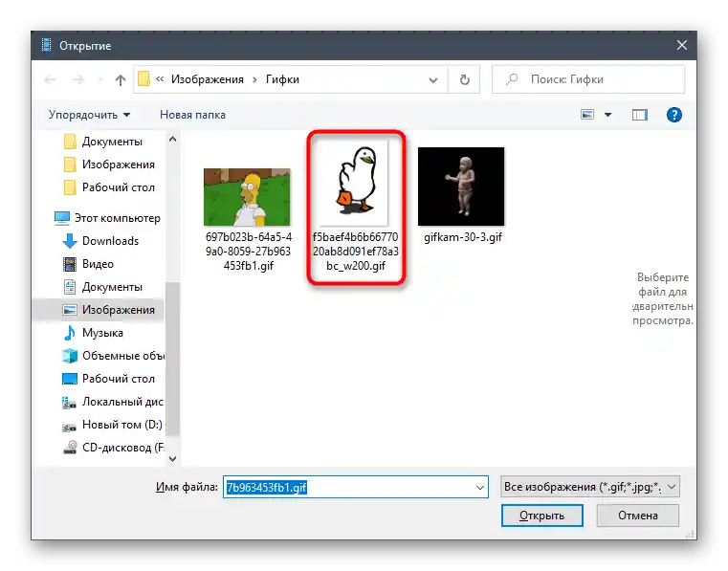Open the Упорядочить menu
728x571 pixels.
tap(89, 115)
